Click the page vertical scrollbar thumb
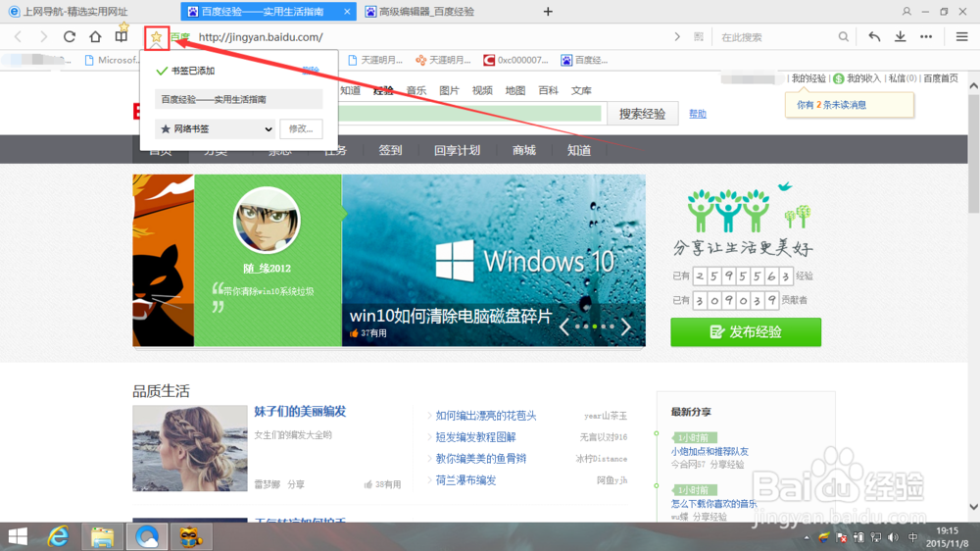This screenshot has width=980, height=551. (974, 153)
